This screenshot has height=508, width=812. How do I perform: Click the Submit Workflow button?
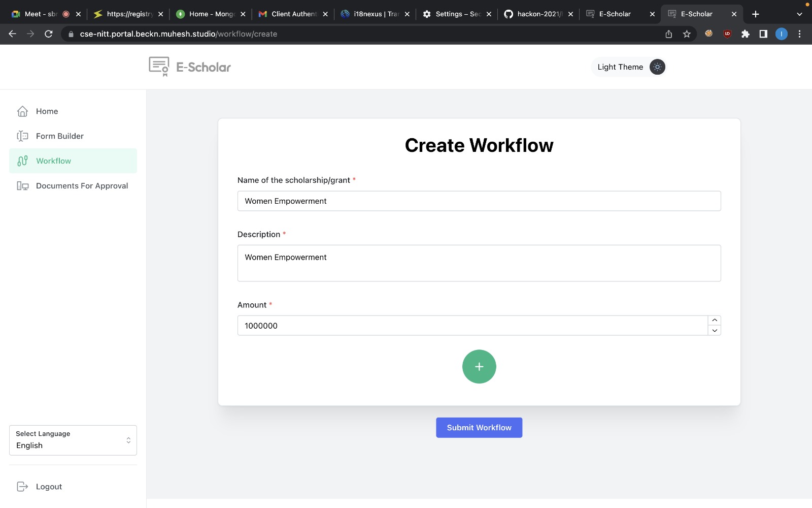(x=479, y=428)
